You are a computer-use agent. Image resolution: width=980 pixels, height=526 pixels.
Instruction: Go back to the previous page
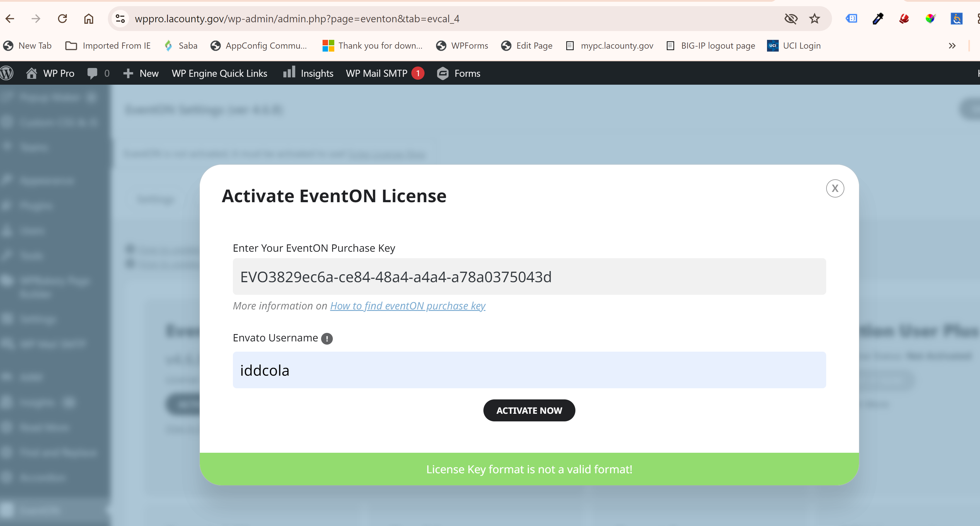[x=10, y=19]
